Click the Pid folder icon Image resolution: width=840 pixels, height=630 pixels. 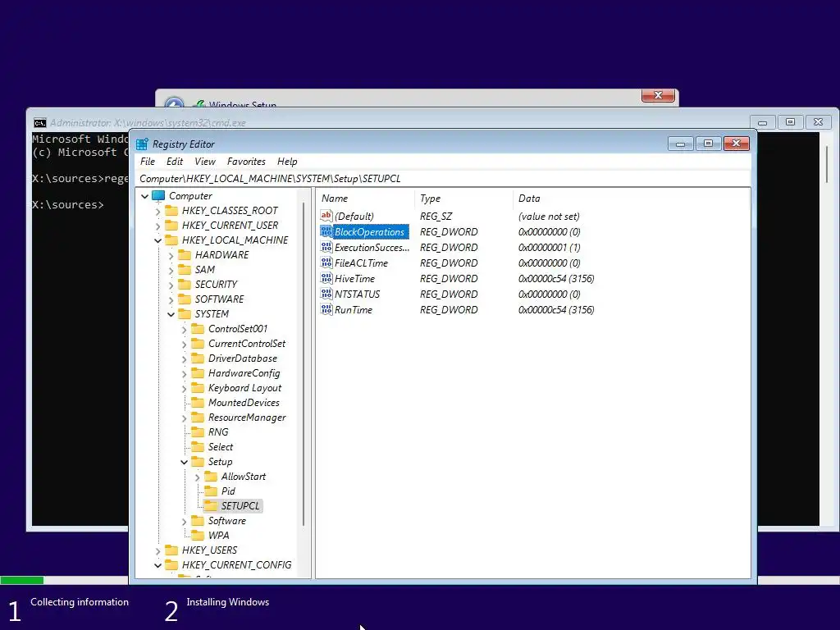tap(211, 491)
